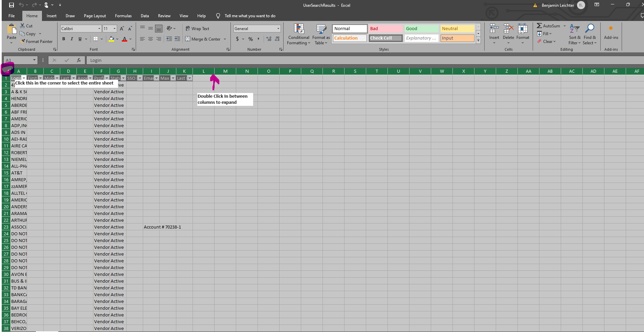Toggle italic formatting
The width and height of the screenshot is (644, 332).
[72, 39]
